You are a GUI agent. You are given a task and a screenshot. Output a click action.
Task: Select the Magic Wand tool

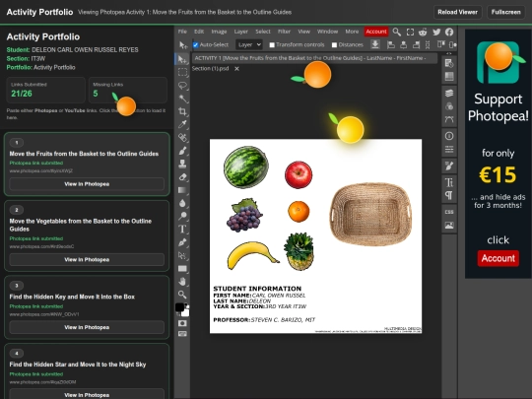(182, 99)
